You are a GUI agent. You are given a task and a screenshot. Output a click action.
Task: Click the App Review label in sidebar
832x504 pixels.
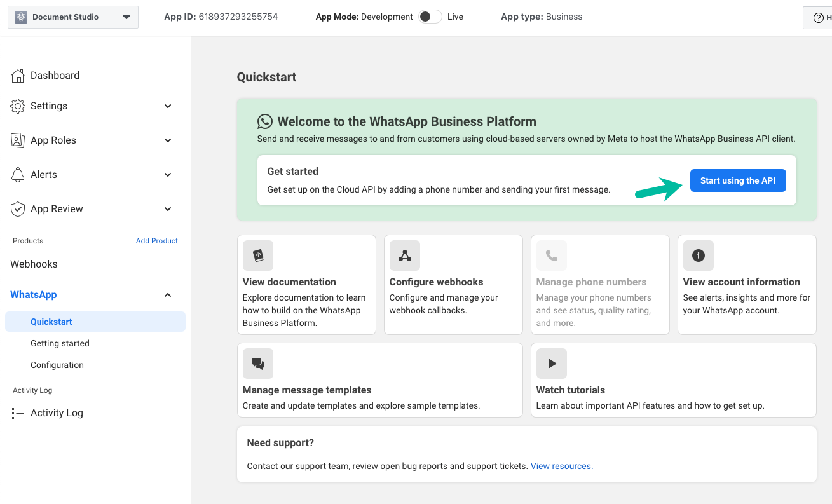pyautogui.click(x=57, y=209)
